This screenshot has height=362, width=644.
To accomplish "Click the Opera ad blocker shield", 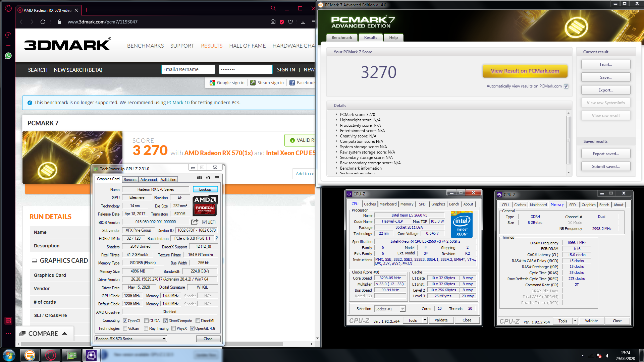I will pos(282,22).
